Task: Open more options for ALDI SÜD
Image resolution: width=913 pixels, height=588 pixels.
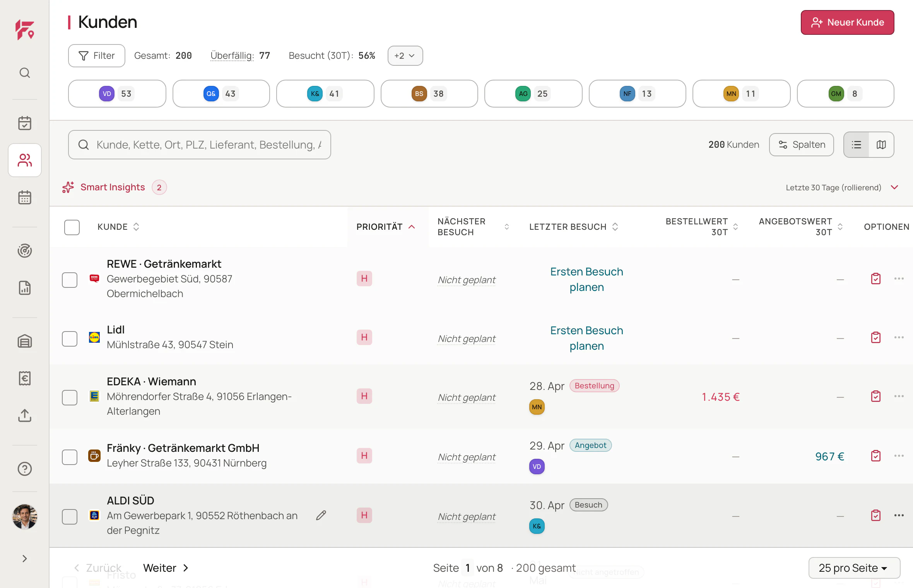Action: tap(899, 515)
